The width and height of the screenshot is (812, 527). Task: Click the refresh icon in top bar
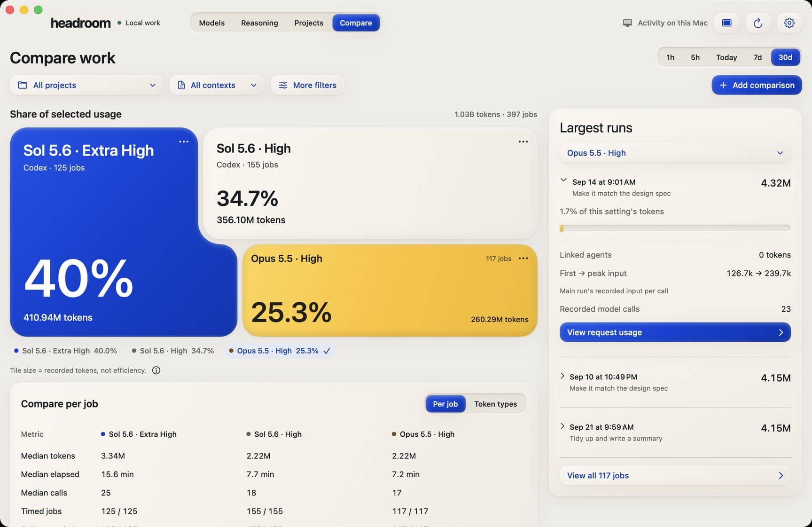point(757,23)
